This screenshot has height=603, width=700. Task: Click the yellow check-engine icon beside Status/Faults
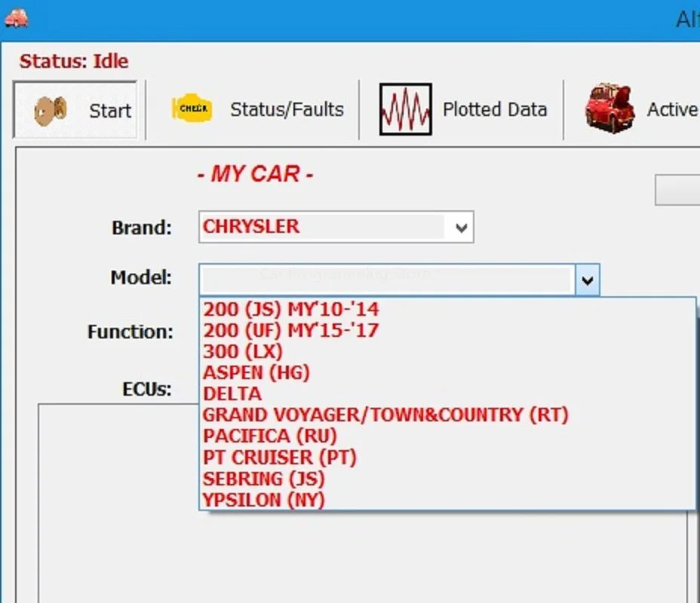point(191,109)
